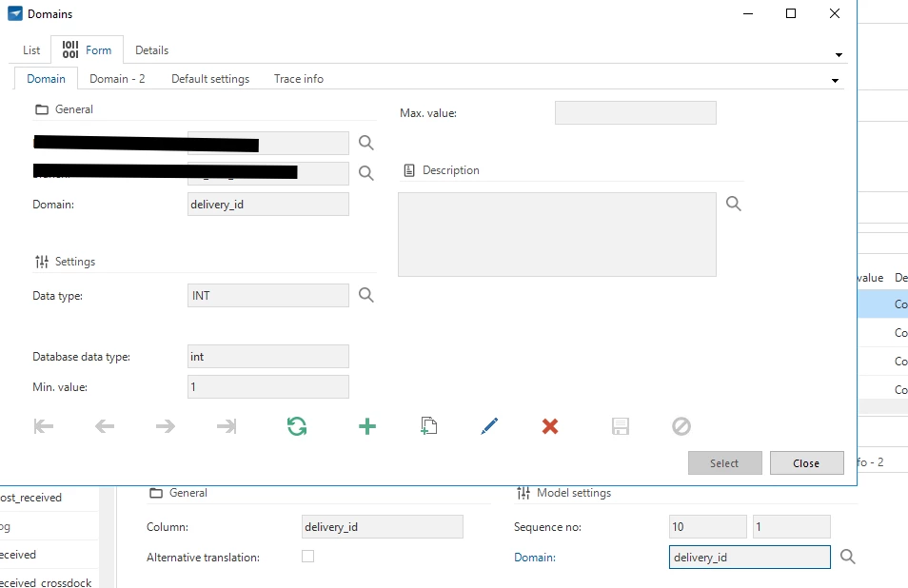Click second Sequence no field showing 1
The height and width of the screenshot is (588, 908).
792,527
